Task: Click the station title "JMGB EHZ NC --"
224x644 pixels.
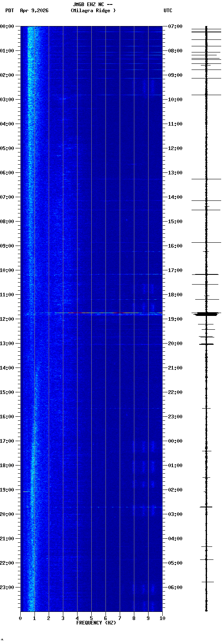Action: pos(93,4)
